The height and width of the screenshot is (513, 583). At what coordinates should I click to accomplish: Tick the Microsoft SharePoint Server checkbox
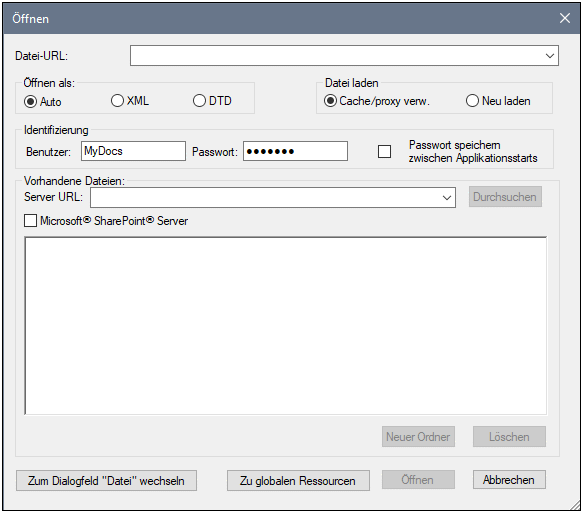30,220
